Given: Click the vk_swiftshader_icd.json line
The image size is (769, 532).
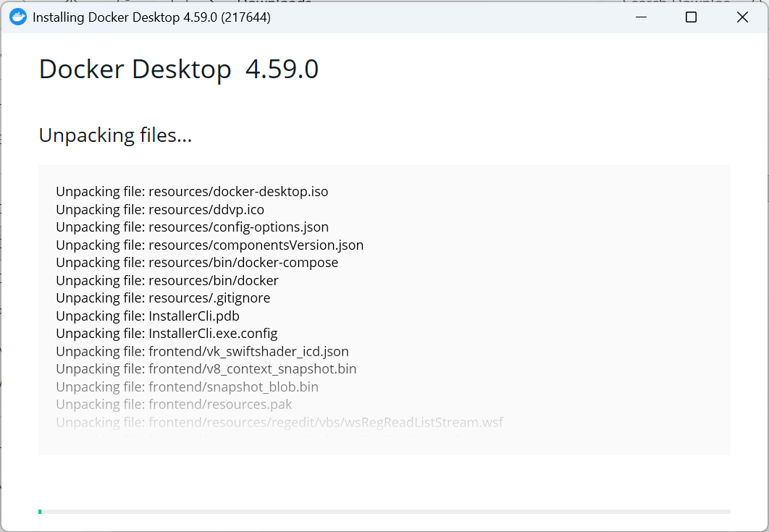Looking at the screenshot, I should 202,351.
